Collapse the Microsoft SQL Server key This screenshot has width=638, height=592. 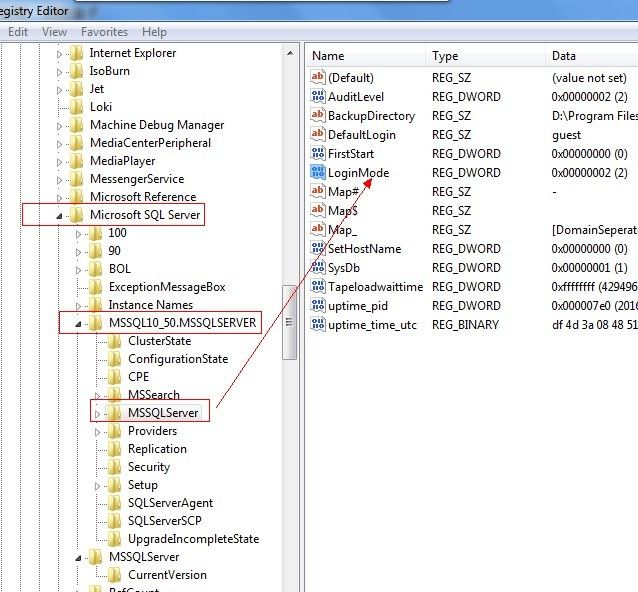tap(59, 216)
